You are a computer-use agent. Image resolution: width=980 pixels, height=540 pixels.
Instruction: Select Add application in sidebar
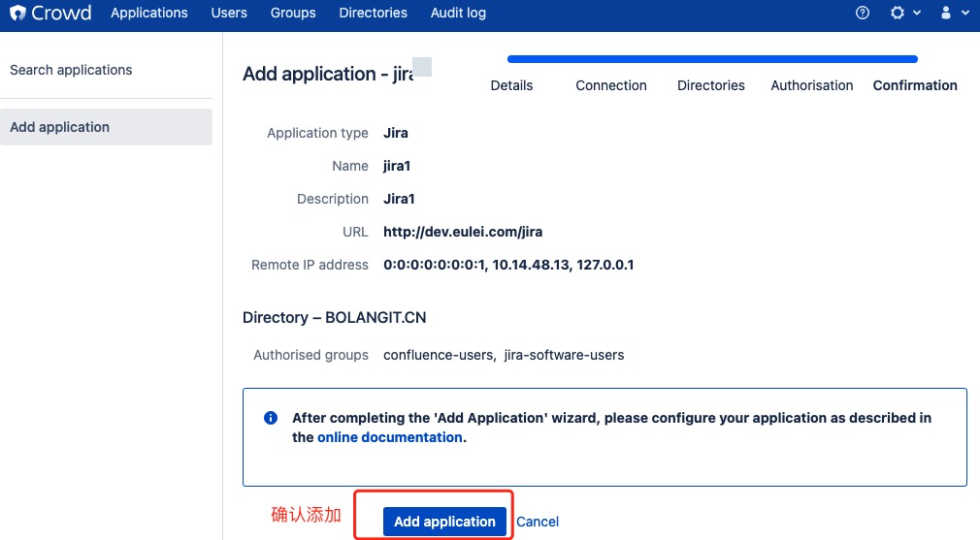(x=107, y=127)
